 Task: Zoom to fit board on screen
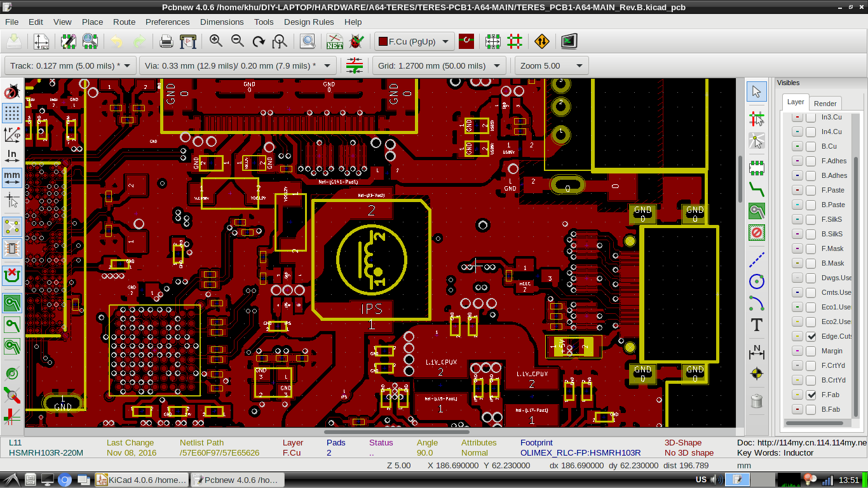click(280, 42)
